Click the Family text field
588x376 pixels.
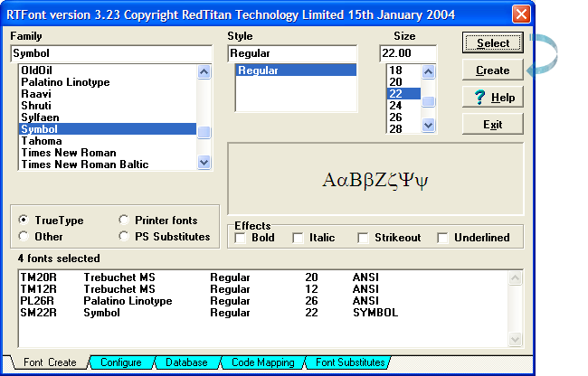111,53
